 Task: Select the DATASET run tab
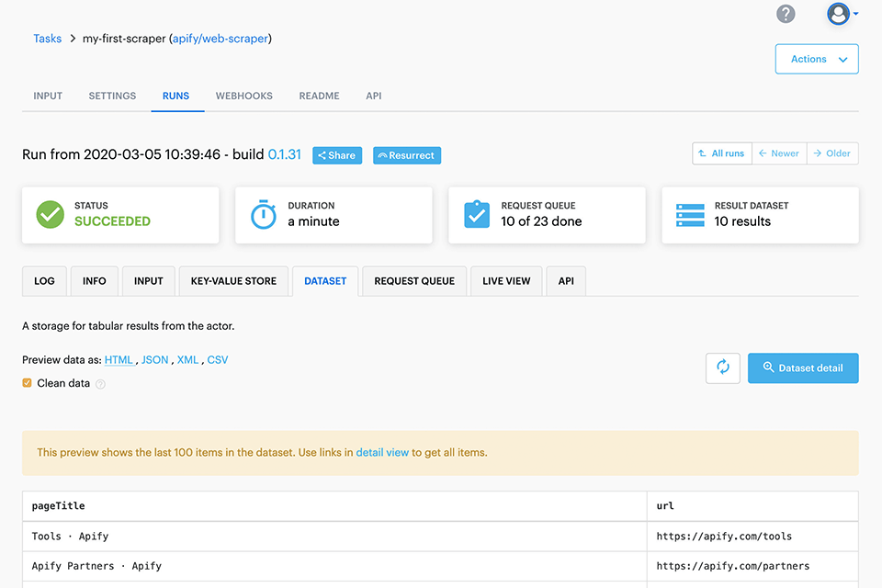(325, 281)
